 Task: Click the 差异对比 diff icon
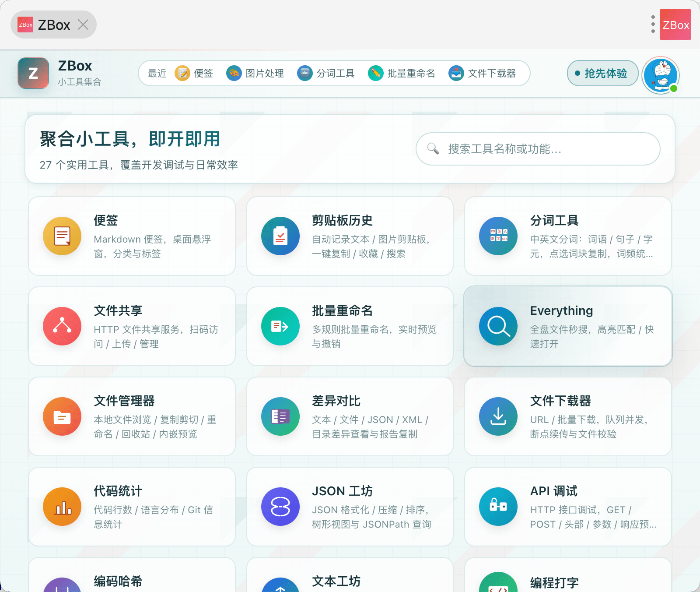pos(280,416)
